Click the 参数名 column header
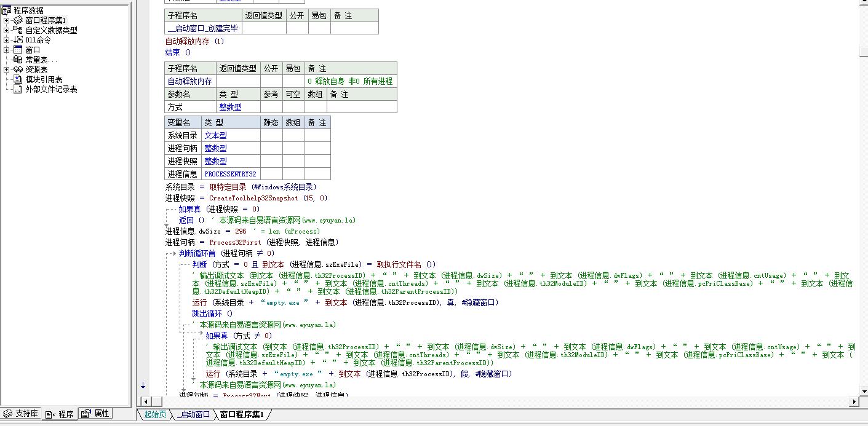Image resolution: width=868 pixels, height=426 pixels. (x=190, y=94)
